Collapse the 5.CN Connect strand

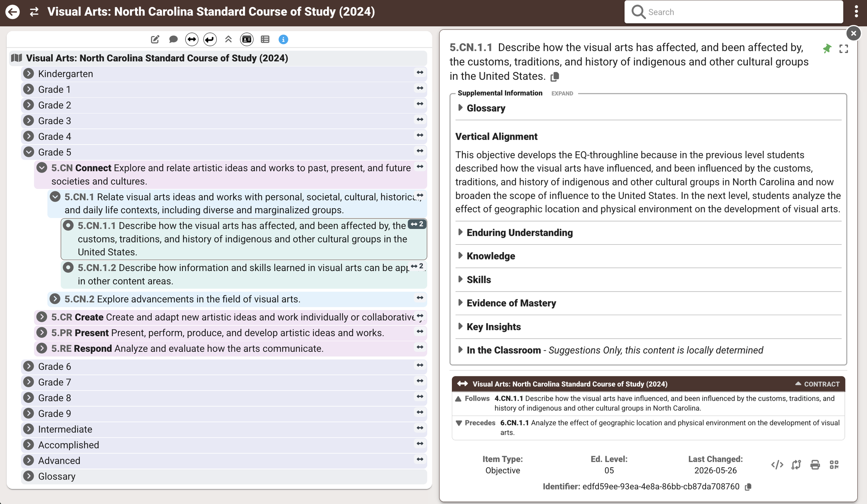42,168
